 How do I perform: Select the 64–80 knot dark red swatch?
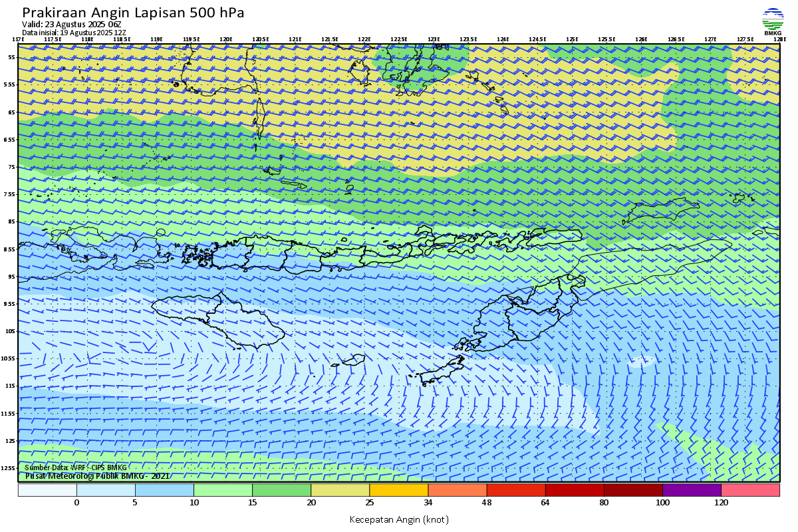pos(574,490)
